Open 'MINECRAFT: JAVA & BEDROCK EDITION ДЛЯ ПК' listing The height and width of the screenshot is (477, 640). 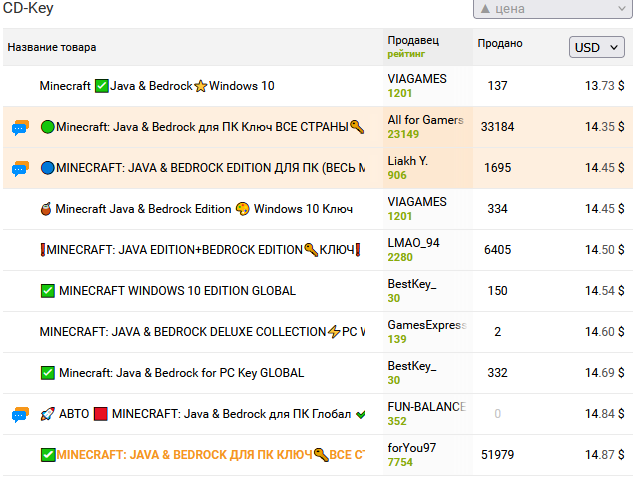203,168
